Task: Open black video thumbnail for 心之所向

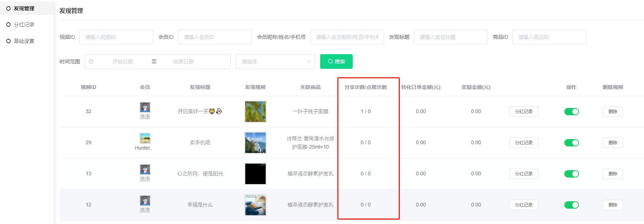Action: [x=255, y=174]
